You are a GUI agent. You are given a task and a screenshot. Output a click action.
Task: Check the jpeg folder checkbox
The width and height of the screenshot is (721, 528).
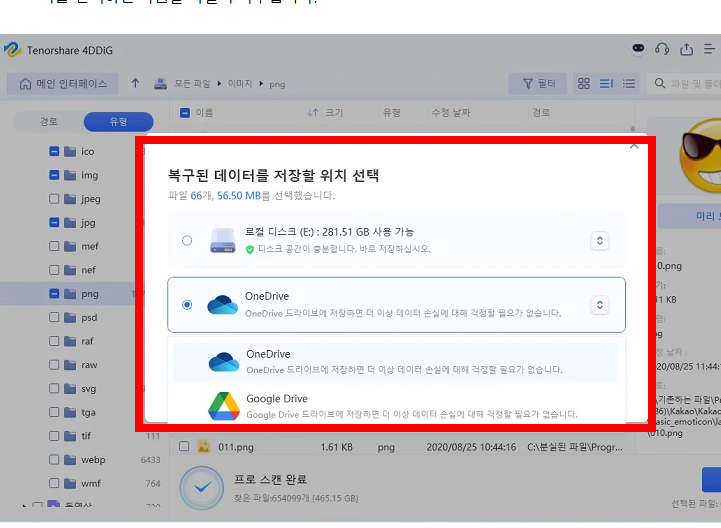click(54, 199)
